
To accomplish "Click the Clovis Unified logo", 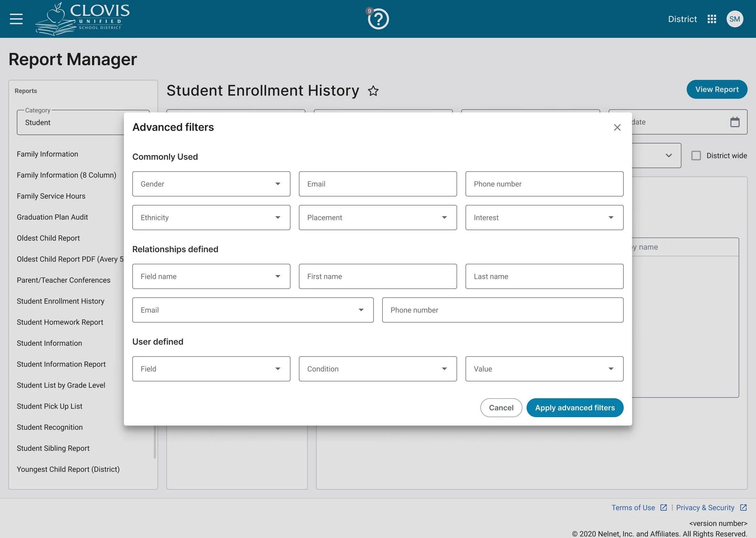I will tap(82, 18).
